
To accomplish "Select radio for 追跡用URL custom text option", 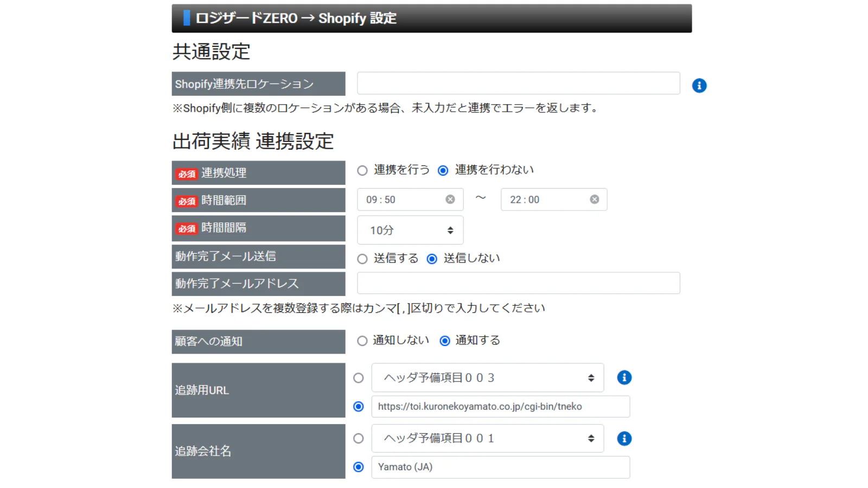I will tap(359, 407).
